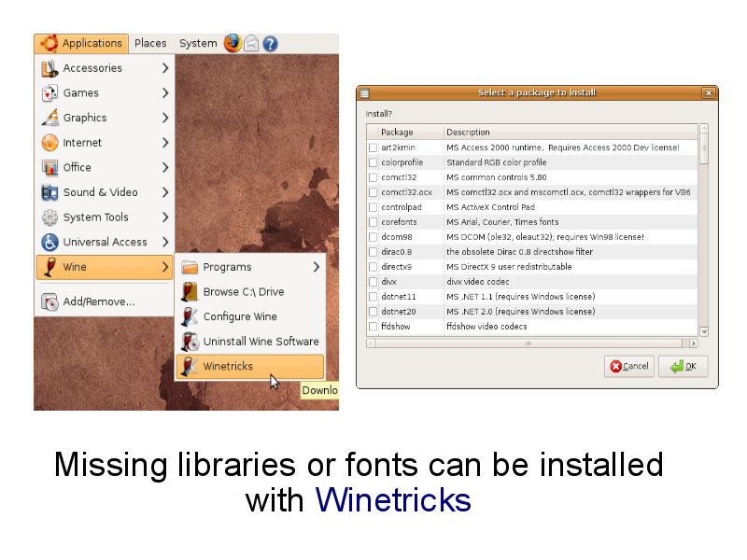The width and height of the screenshot is (747, 560).
Task: Expand the Accessories submenu arrow
Action: coord(165,68)
